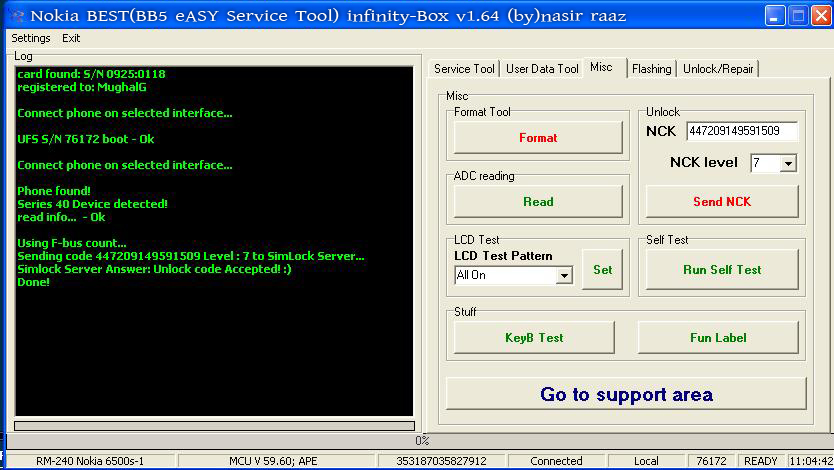Switch to the Service Tool tab

coord(464,69)
